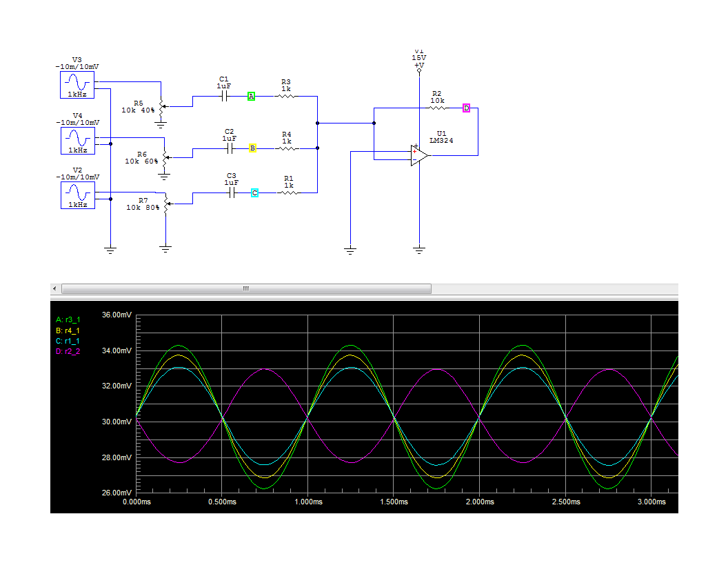Select capacitor C2 1uF
The image size is (728, 563).
[x=230, y=148]
